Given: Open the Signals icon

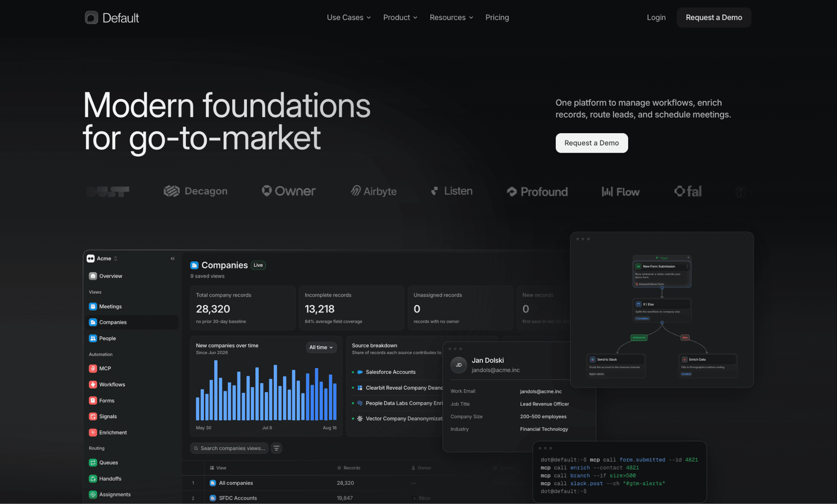Looking at the screenshot, I should coord(93,417).
